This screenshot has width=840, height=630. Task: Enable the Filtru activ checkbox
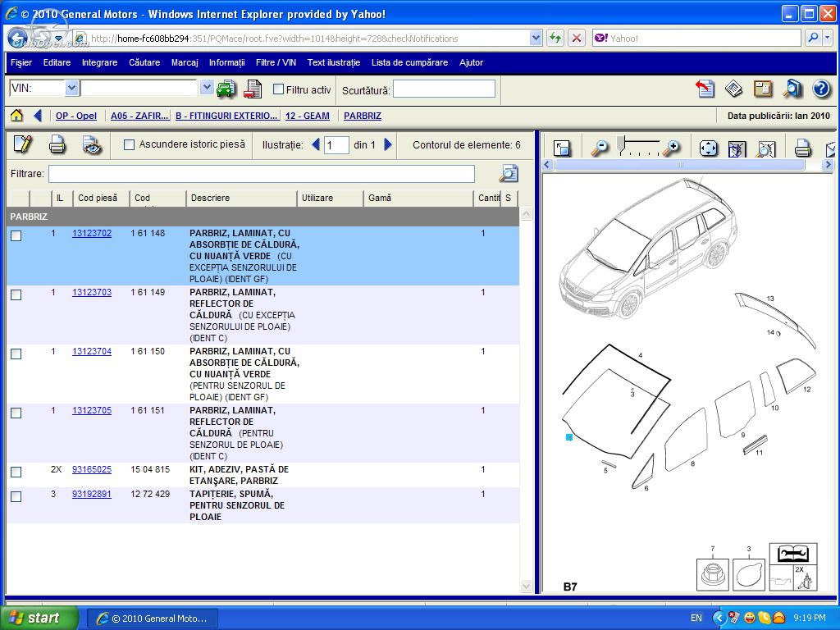point(279,89)
